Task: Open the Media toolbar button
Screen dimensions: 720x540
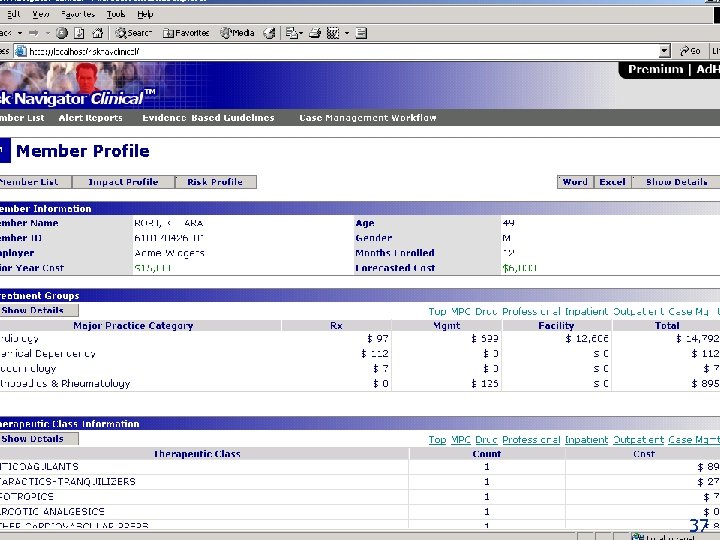Action: pos(237,33)
